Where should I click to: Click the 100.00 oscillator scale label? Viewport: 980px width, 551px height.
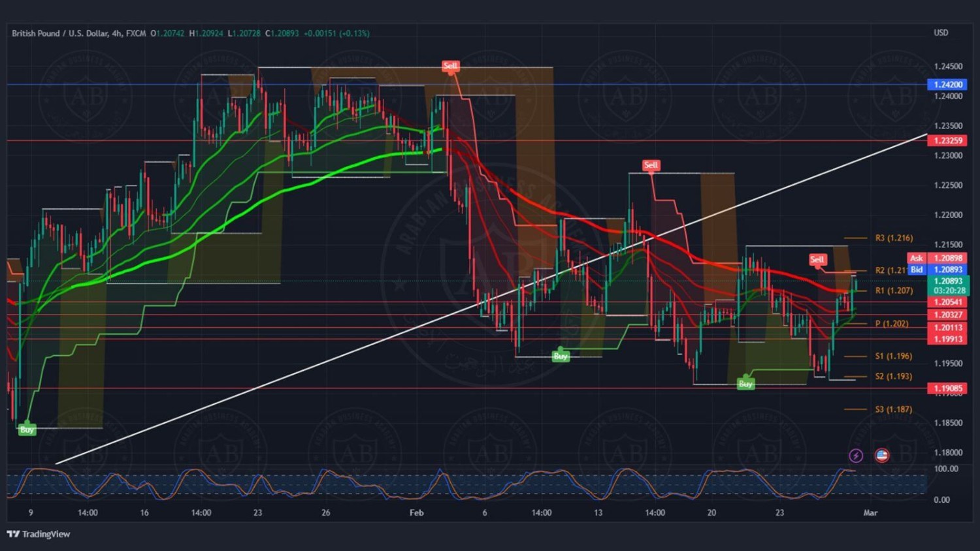[x=946, y=469]
